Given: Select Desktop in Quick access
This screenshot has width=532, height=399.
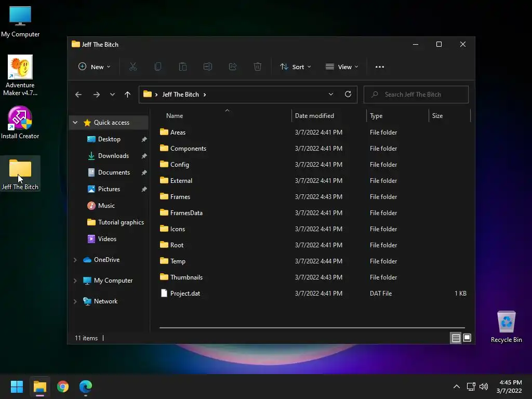Looking at the screenshot, I should [109, 139].
